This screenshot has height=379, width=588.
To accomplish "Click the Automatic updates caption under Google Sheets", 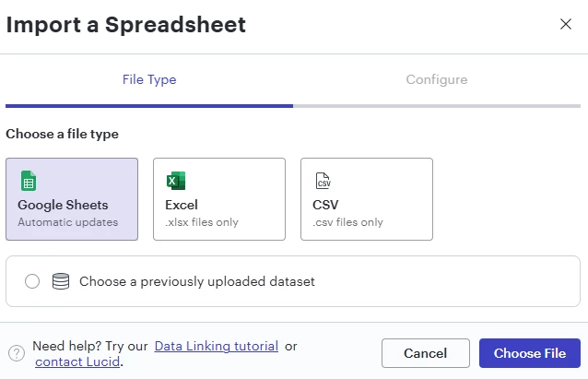I will 68,222.
